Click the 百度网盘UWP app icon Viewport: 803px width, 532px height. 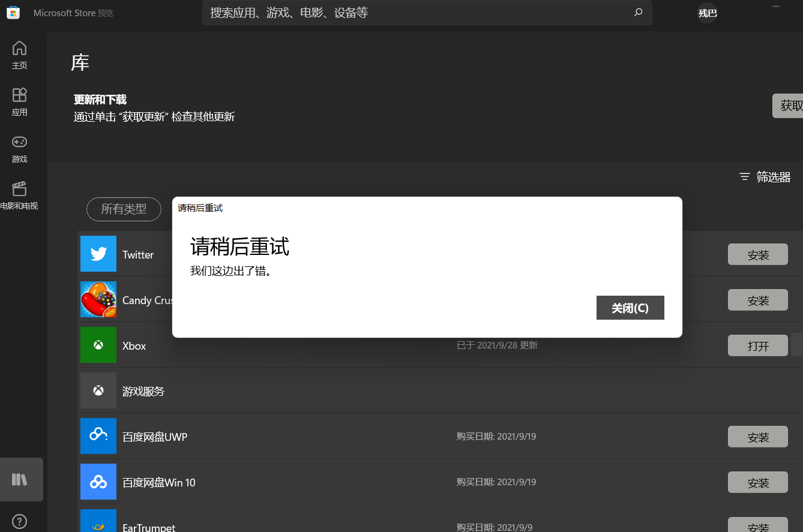coord(98,436)
